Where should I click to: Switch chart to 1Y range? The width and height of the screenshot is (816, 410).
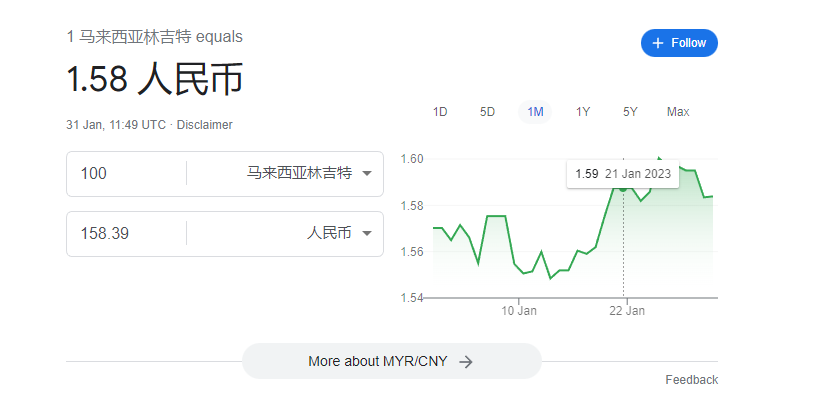click(583, 112)
